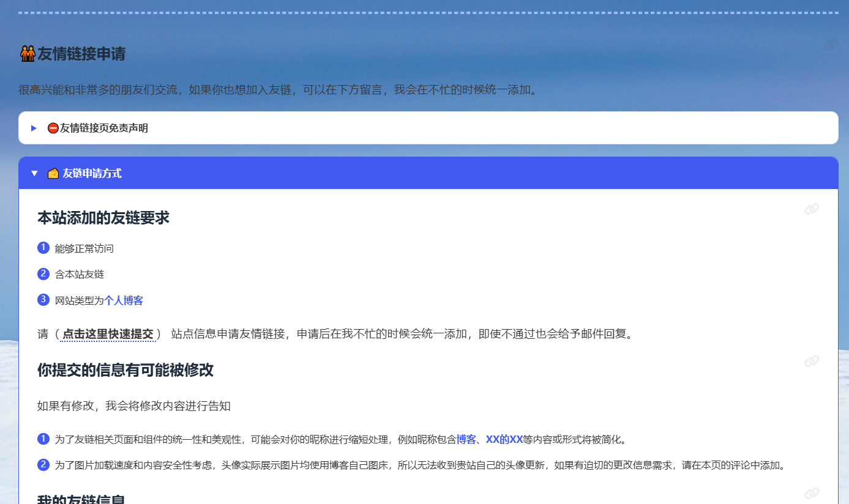Click the 友链申请方式 header title text

tap(92, 174)
